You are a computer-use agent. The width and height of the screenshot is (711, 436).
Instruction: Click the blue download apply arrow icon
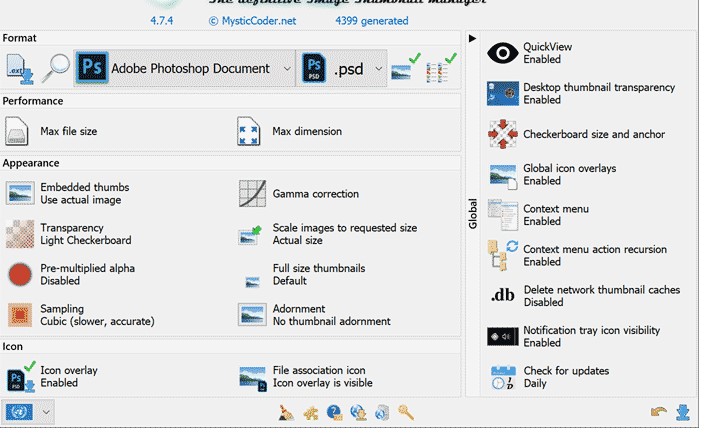pyautogui.click(x=682, y=412)
